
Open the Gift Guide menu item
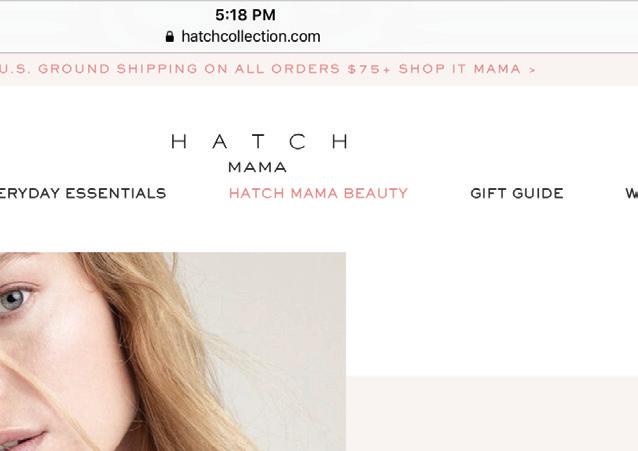point(517,193)
